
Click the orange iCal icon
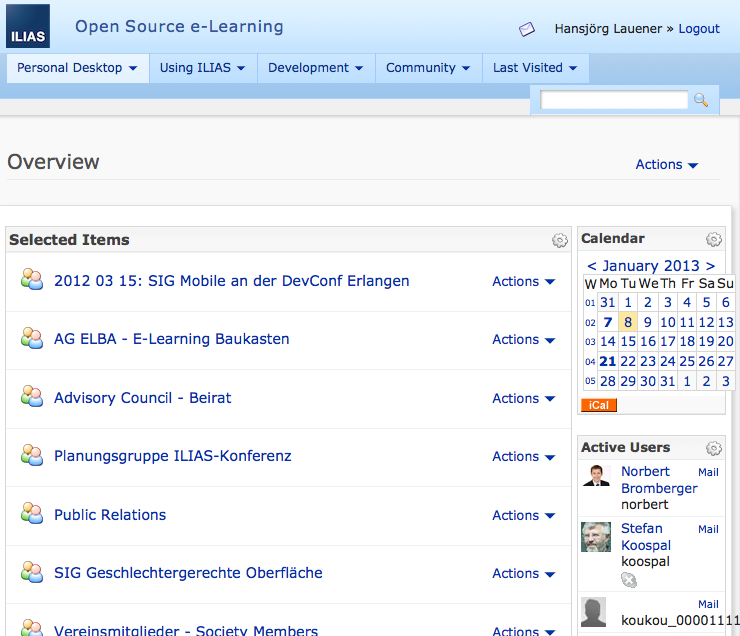click(x=599, y=405)
